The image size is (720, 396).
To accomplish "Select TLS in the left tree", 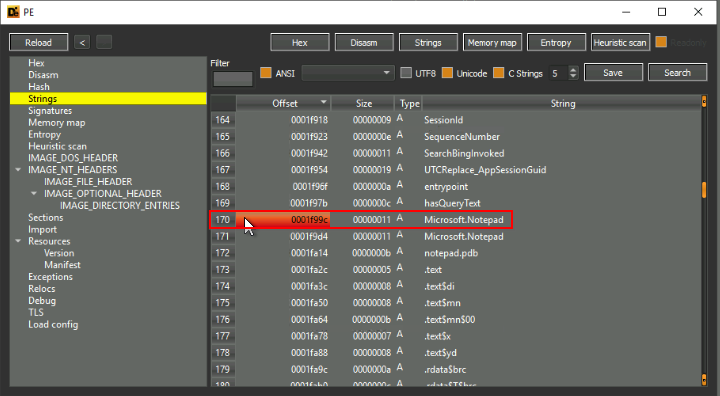I will click(36, 313).
